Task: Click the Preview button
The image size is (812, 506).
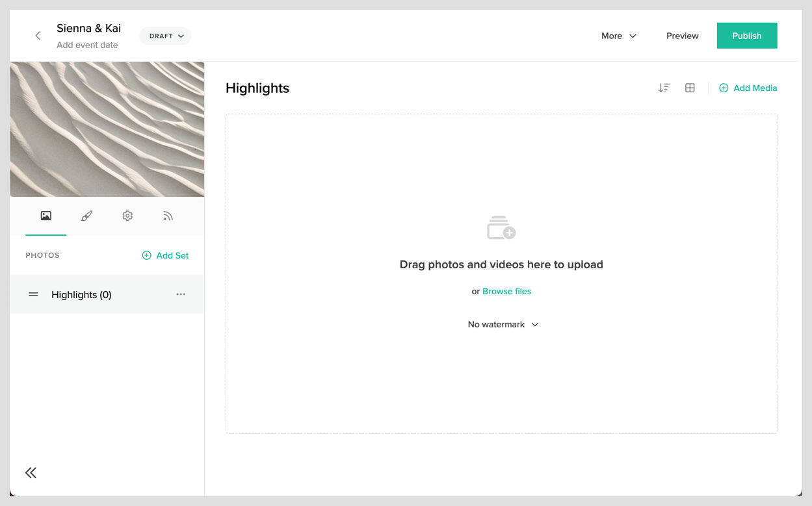Action: click(x=682, y=36)
